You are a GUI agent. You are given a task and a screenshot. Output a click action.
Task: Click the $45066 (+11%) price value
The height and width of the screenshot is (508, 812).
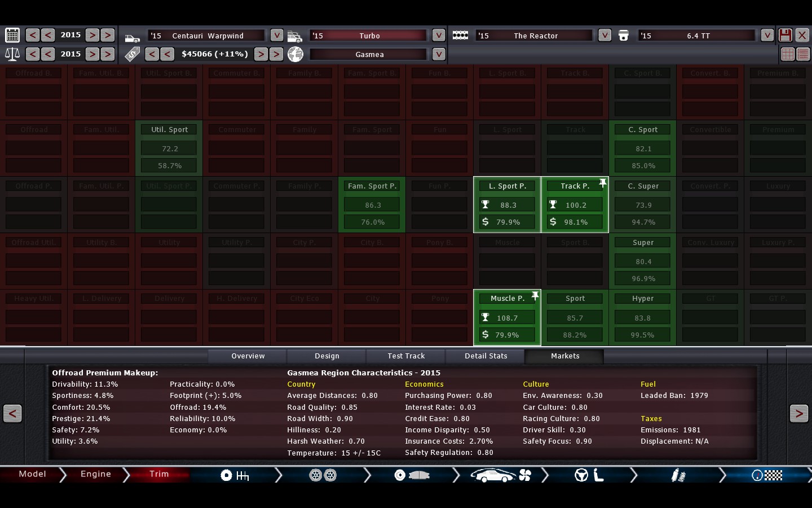pyautogui.click(x=215, y=54)
